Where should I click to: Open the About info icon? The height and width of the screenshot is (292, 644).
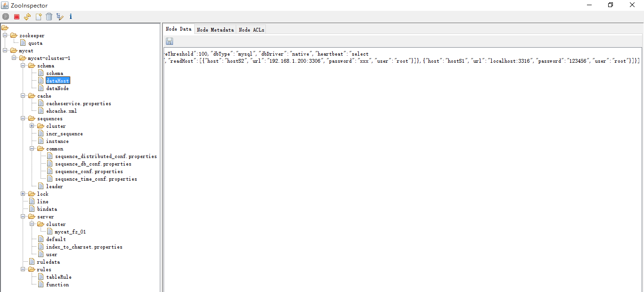tap(71, 17)
